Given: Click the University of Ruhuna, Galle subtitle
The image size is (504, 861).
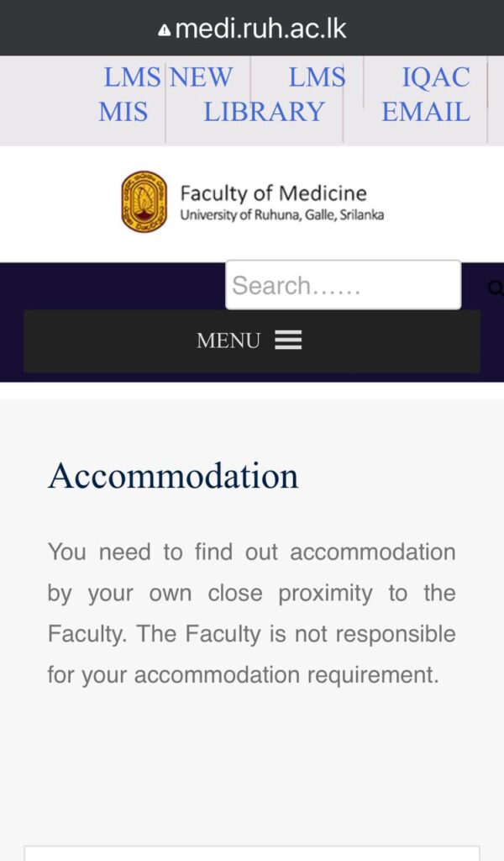Looking at the screenshot, I should coord(281,215).
